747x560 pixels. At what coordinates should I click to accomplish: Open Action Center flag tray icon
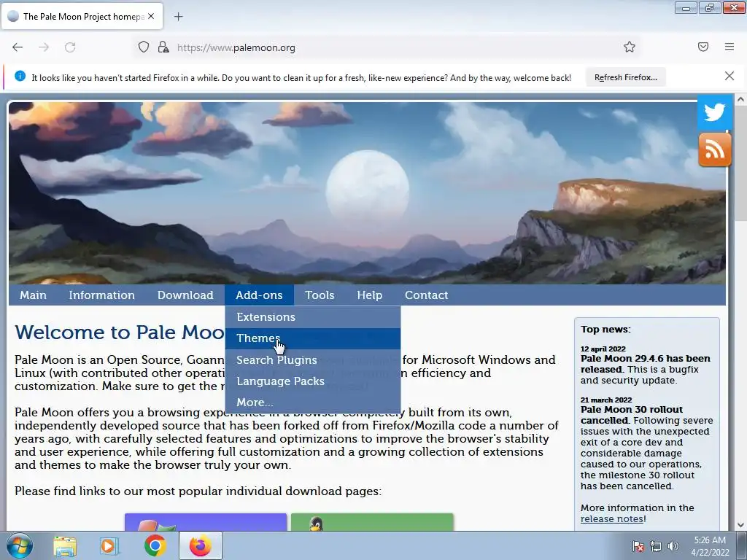point(638,546)
